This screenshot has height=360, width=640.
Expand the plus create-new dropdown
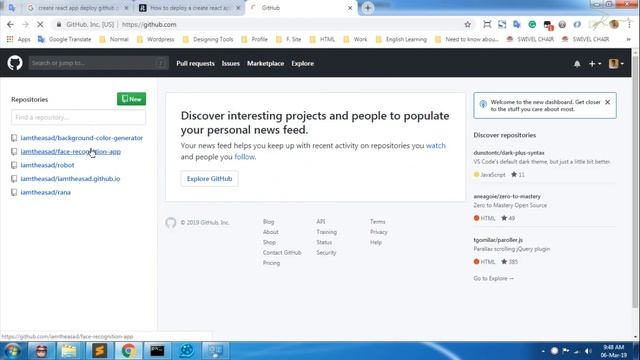pos(595,64)
